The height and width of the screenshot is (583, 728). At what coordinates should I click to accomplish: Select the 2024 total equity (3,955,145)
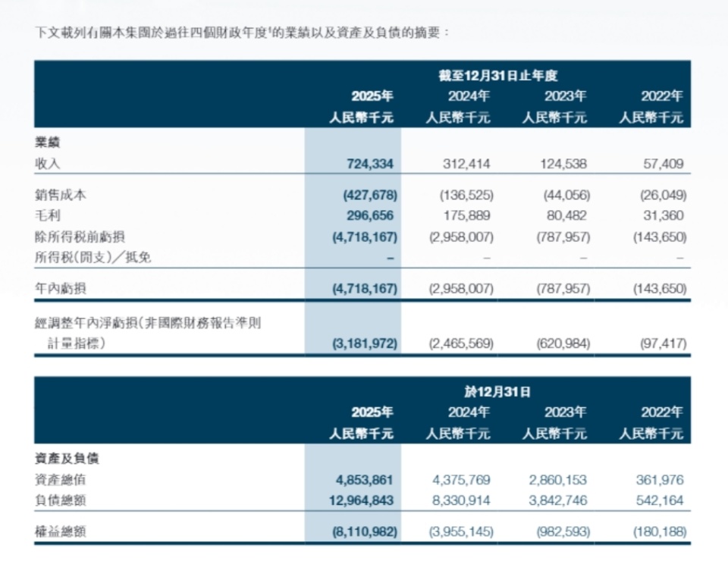coord(462,532)
